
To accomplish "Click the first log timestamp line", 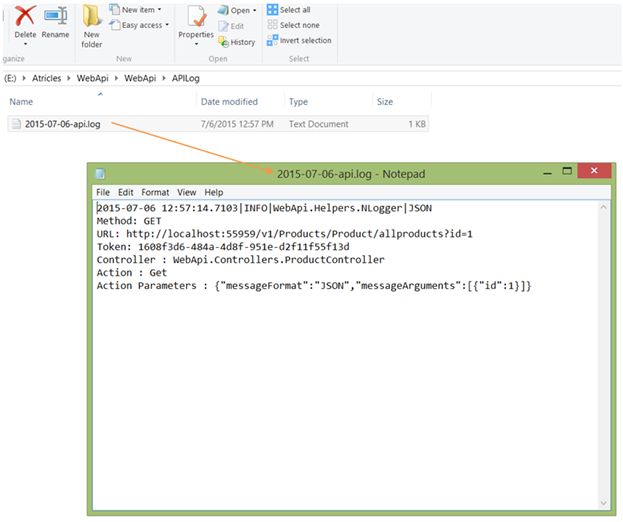I will (264, 208).
